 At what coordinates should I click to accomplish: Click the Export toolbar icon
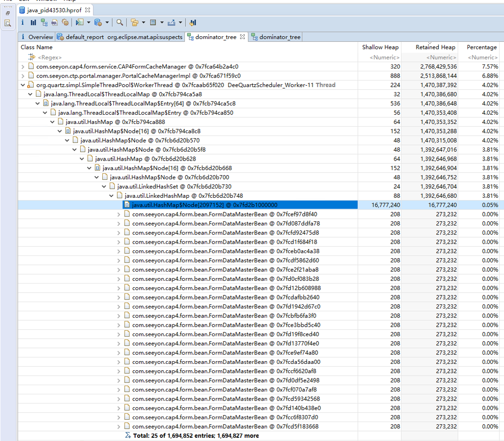171,22
